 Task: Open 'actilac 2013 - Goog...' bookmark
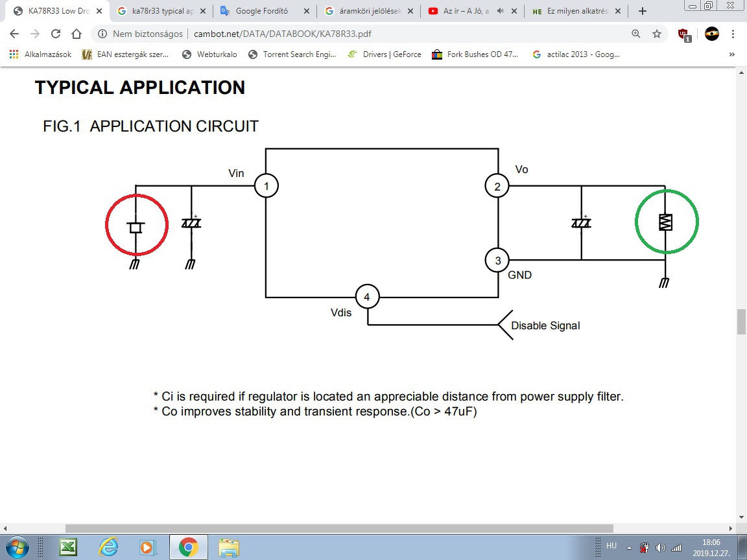[x=576, y=54]
